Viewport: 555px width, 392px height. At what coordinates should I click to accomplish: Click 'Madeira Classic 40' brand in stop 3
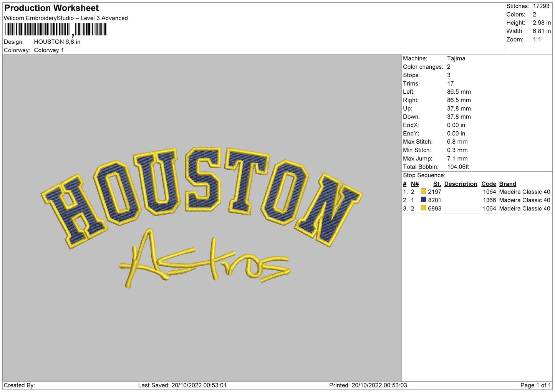[525, 208]
